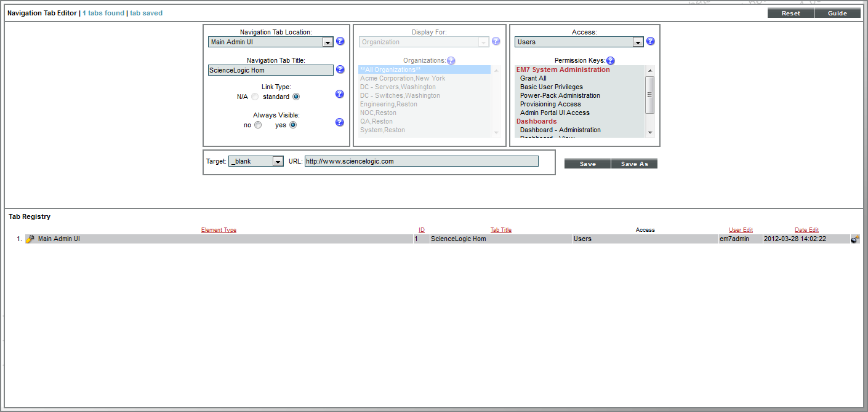Viewport: 868px width, 412px height.
Task: Open help icon beside Display For
Action: click(x=496, y=41)
